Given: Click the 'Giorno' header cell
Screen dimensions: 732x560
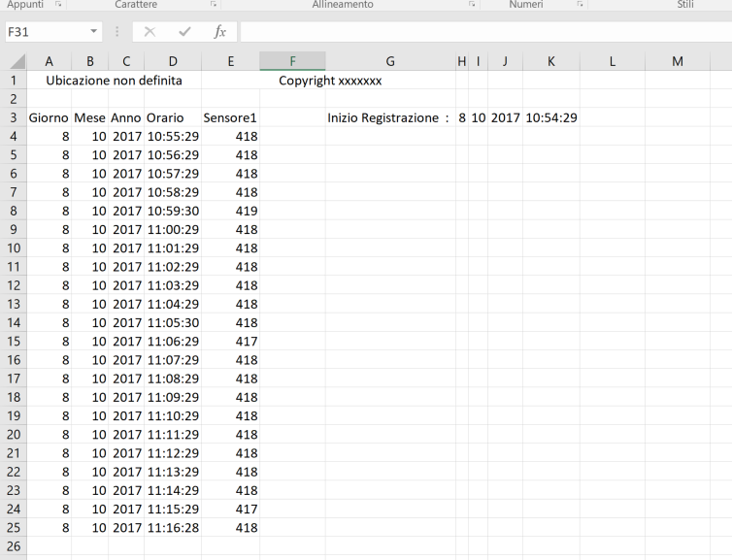Looking at the screenshot, I should coord(49,117).
